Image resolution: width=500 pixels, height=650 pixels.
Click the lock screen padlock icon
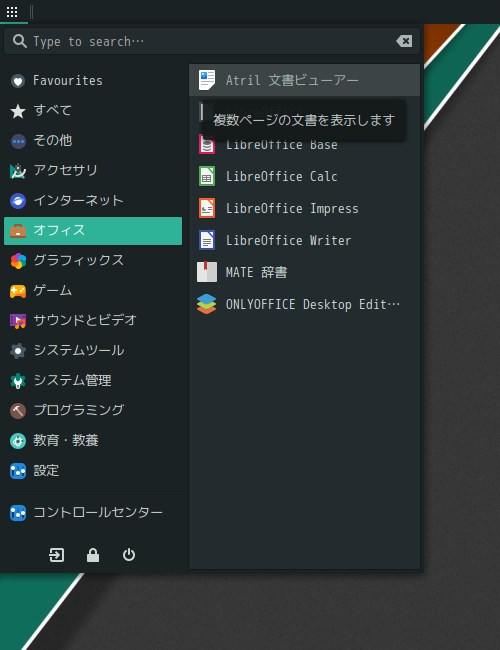pyautogui.click(x=93, y=555)
